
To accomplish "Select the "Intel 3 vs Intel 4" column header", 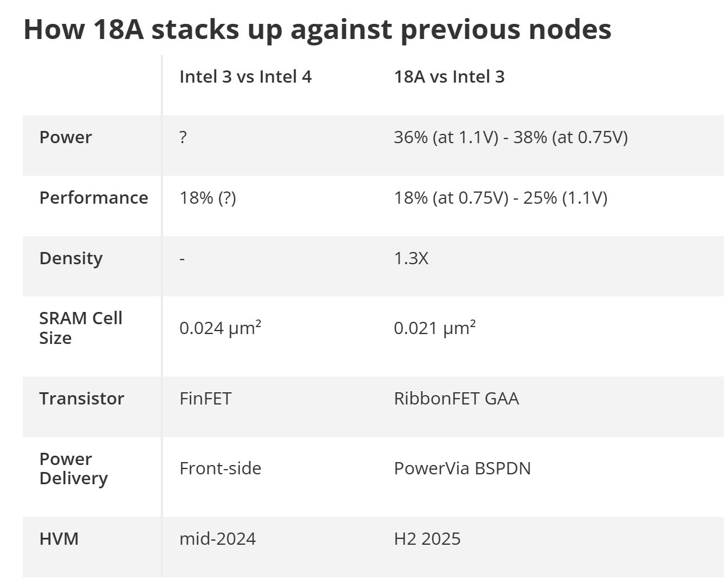I will (x=245, y=77).
